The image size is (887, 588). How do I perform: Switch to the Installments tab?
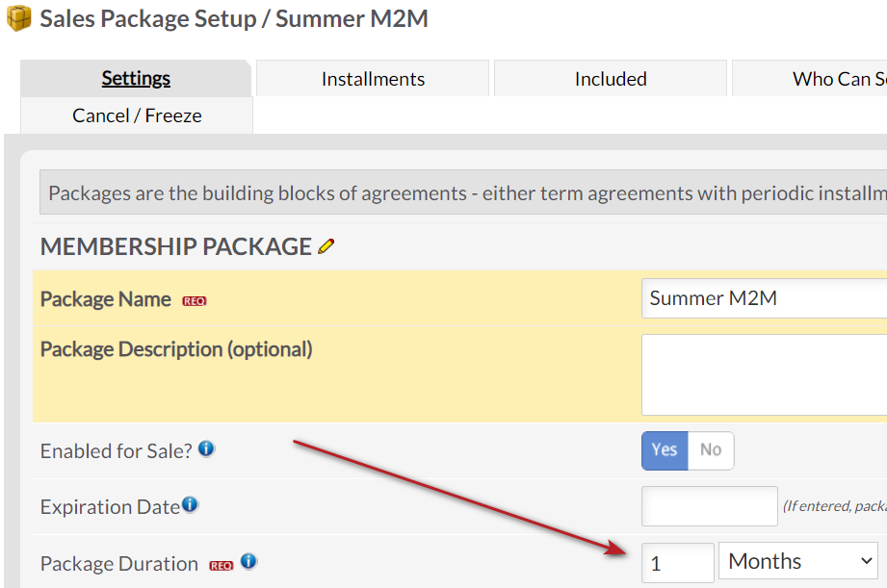372,78
